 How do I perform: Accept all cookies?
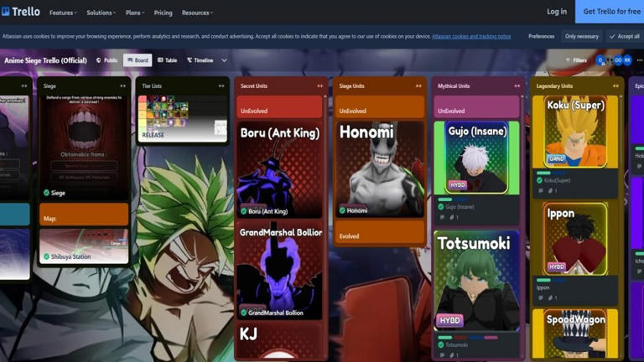coord(625,36)
